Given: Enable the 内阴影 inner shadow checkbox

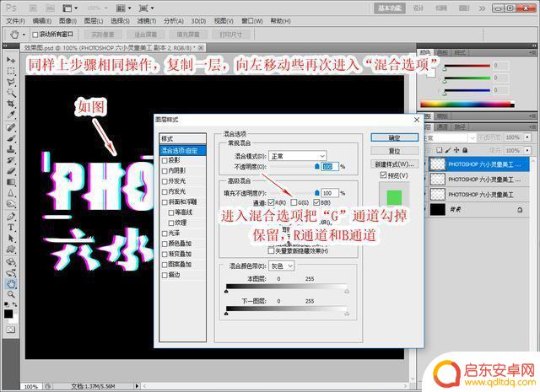Looking at the screenshot, I should tap(165, 170).
